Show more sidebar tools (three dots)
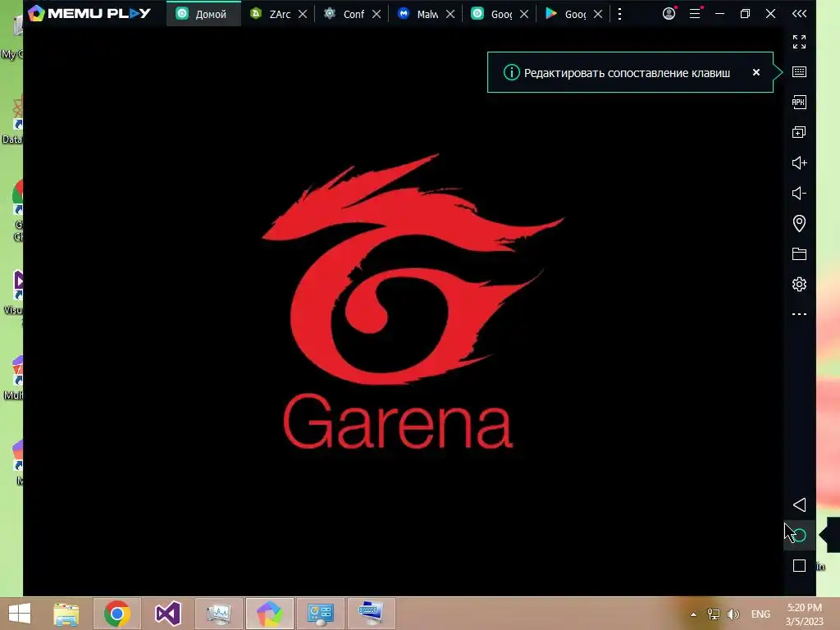Screen dimensions: 840x630 point(799,314)
